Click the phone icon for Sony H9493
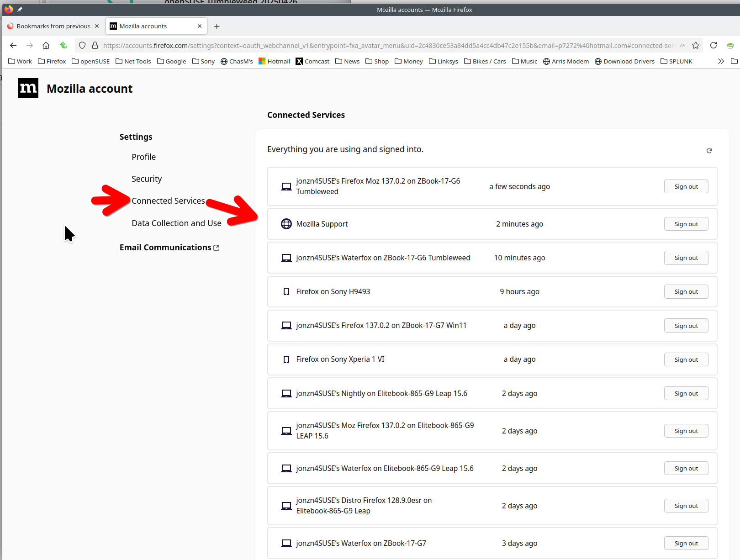Viewport: 740px width, 560px height. [x=286, y=291]
